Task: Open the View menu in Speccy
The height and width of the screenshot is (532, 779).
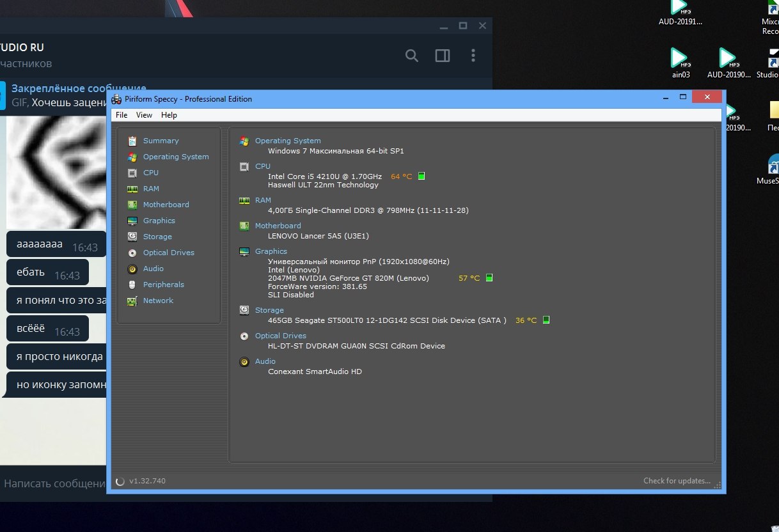Action: 145,115
